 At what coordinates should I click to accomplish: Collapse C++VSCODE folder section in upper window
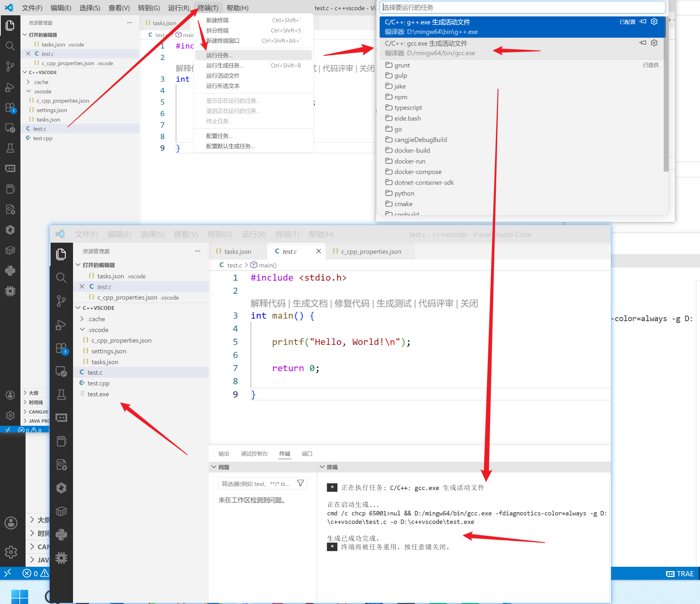pos(25,72)
